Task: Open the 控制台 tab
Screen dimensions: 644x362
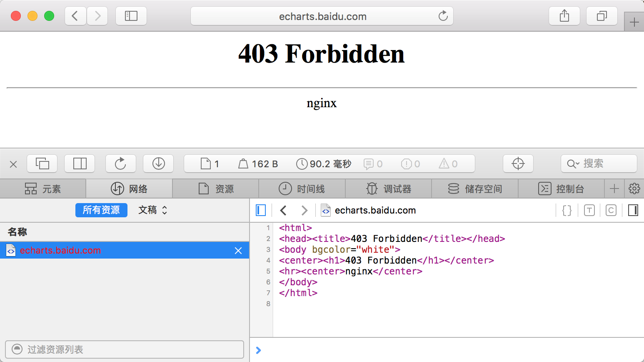Action: (x=562, y=189)
